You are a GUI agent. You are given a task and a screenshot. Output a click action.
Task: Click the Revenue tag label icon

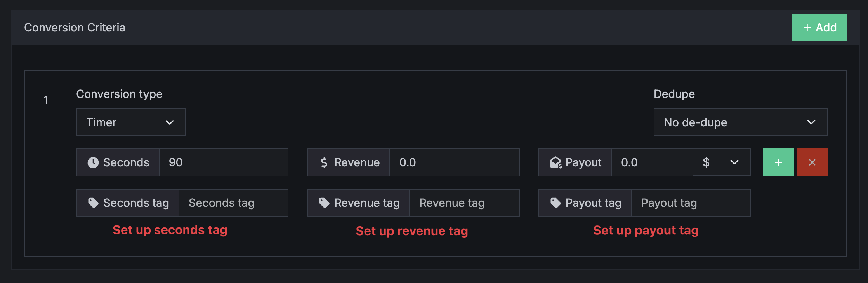point(324,203)
